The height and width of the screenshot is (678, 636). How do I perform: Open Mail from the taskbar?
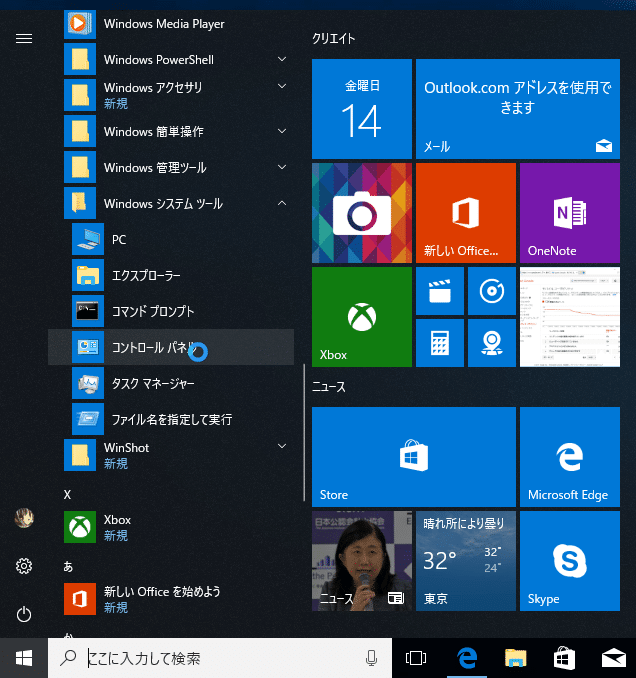coord(614,658)
